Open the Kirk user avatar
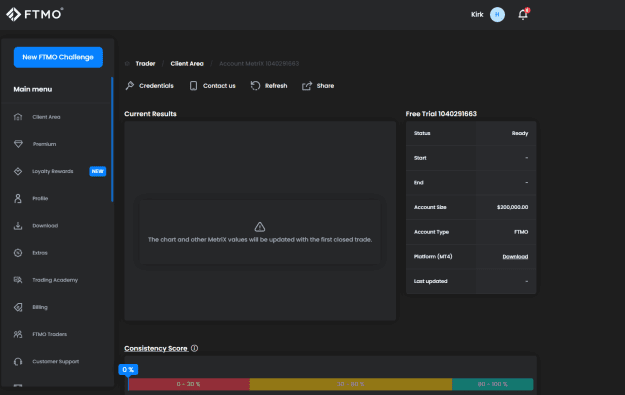 tap(497, 15)
